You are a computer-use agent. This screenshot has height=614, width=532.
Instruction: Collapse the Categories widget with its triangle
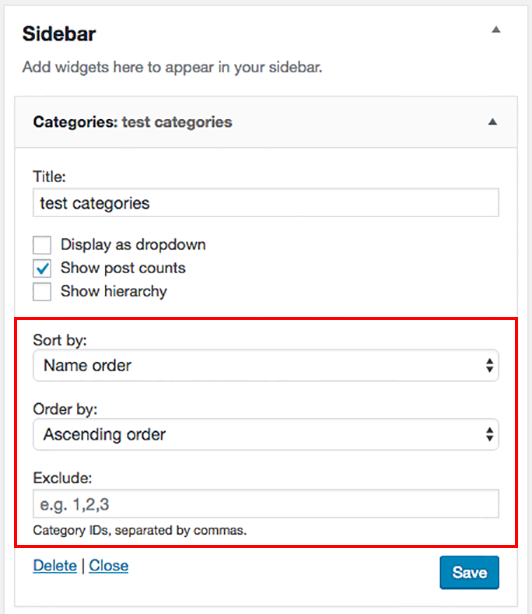[492, 122]
